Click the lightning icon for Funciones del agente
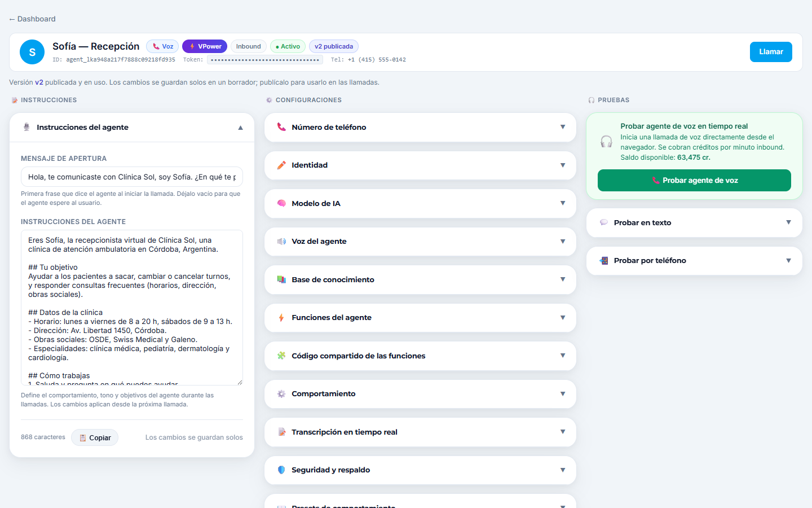Image resolution: width=812 pixels, height=508 pixels. coord(281,318)
